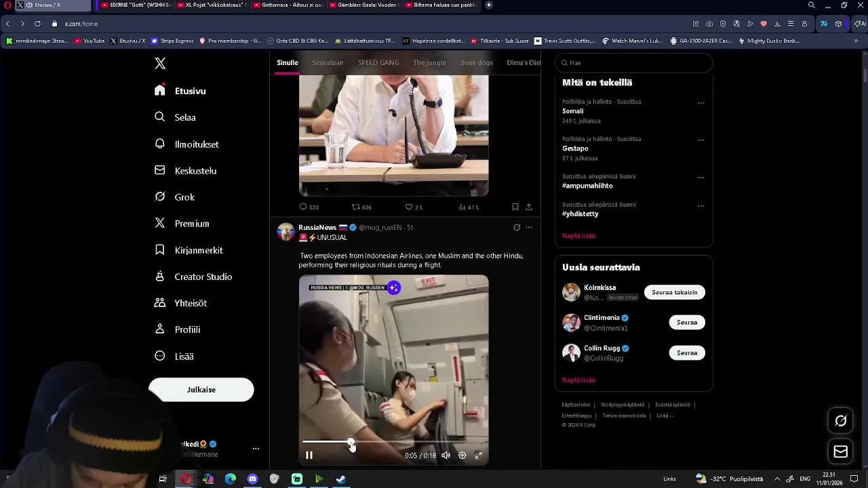This screenshot has height=488, width=868.
Task: Switch to The jungle tab
Action: coord(430,62)
